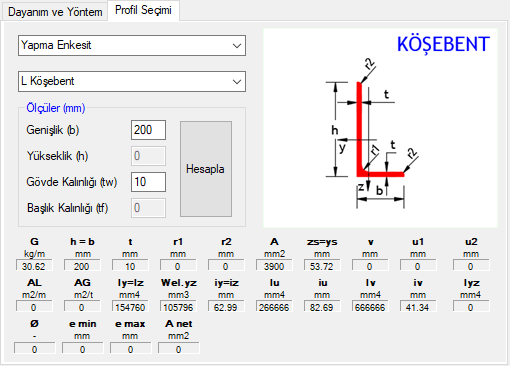Click the Ø value field
This screenshot has height=366, width=510.
pos(35,349)
